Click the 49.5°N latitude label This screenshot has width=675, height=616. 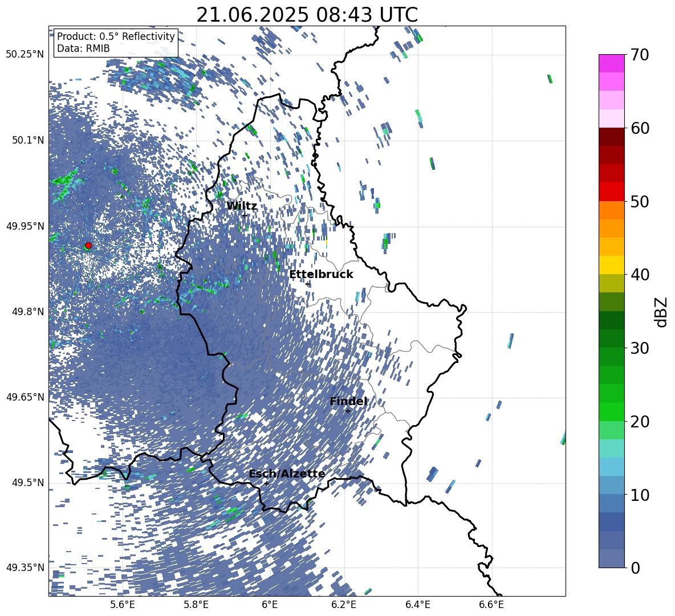point(29,483)
